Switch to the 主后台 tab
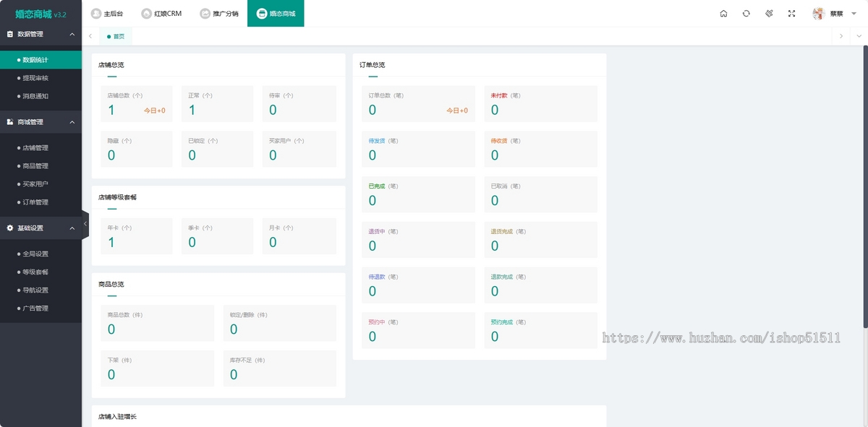 (108, 14)
